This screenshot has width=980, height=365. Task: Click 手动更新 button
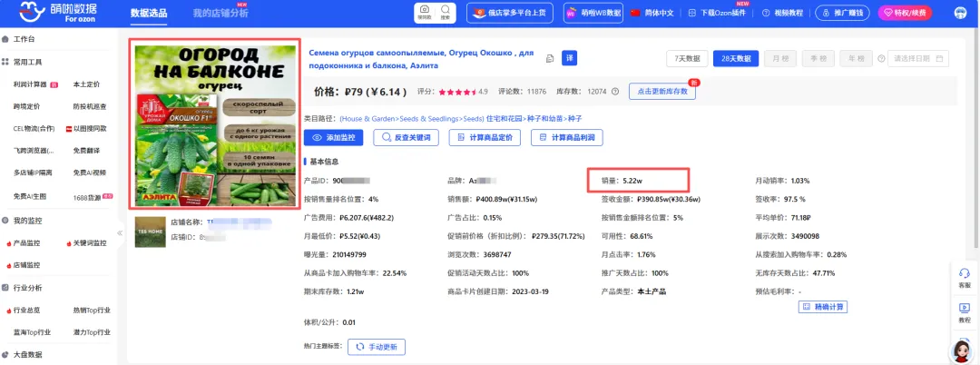click(377, 347)
